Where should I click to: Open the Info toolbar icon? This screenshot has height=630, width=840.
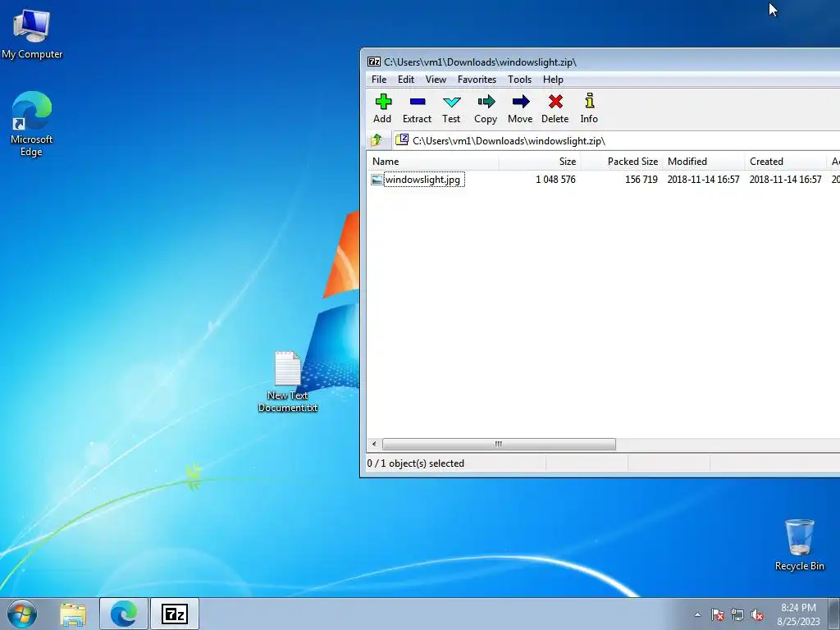point(589,108)
